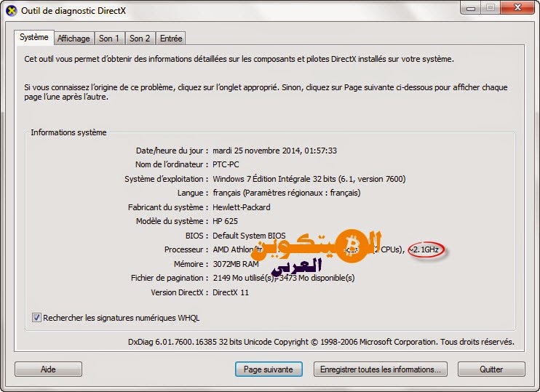This screenshot has width=540, height=392.
Task: Click the BIOS field label
Action: pos(196,236)
